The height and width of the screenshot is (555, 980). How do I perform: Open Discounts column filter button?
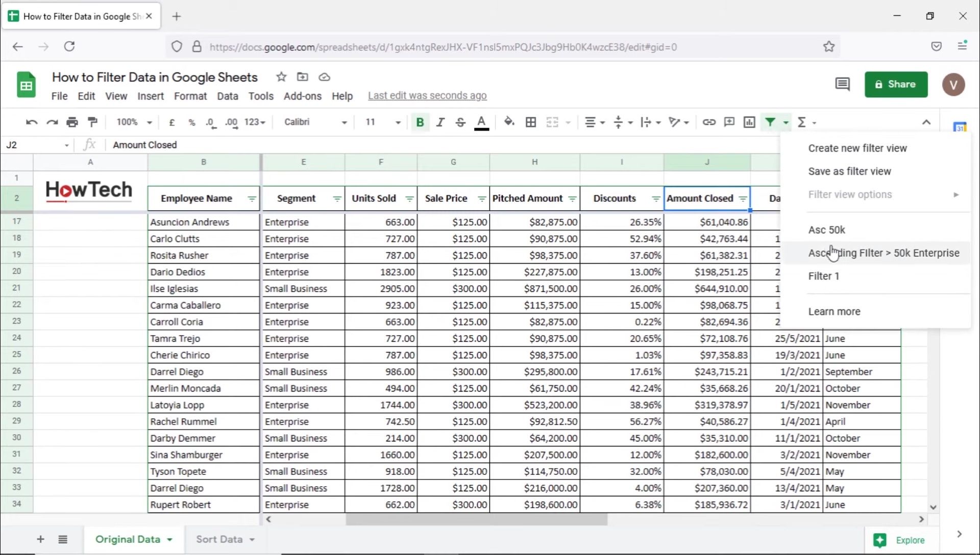tap(656, 199)
